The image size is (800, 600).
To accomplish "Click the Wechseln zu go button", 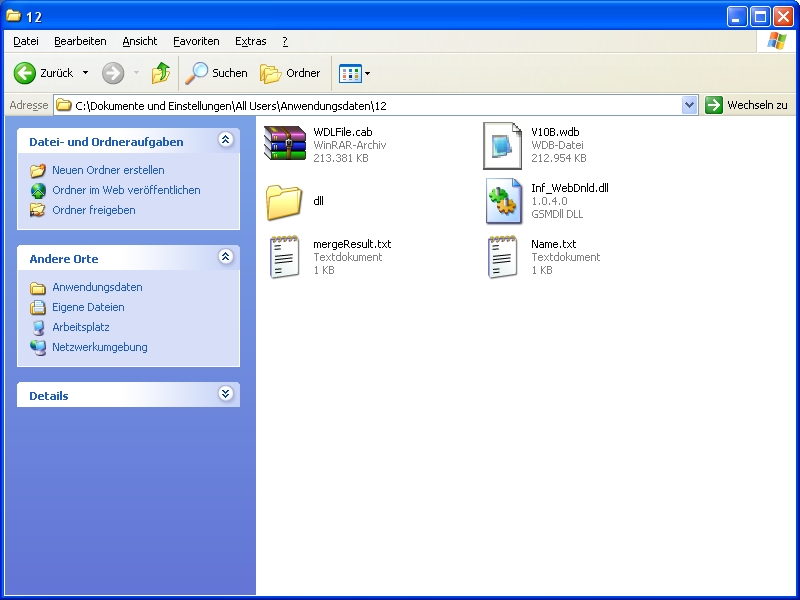I will pyautogui.click(x=746, y=105).
